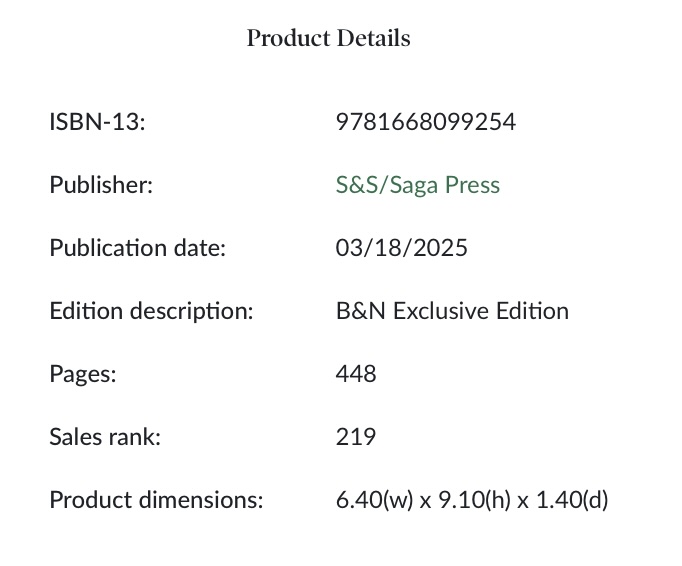Viewport: 682px width, 566px height.
Task: Select the 448 page count value
Action: [x=356, y=374]
